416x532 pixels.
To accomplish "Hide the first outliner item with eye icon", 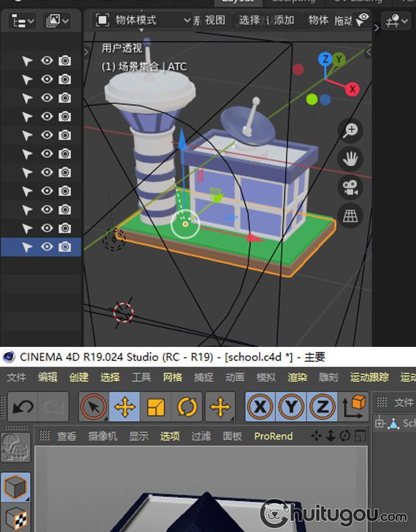I will [x=47, y=61].
